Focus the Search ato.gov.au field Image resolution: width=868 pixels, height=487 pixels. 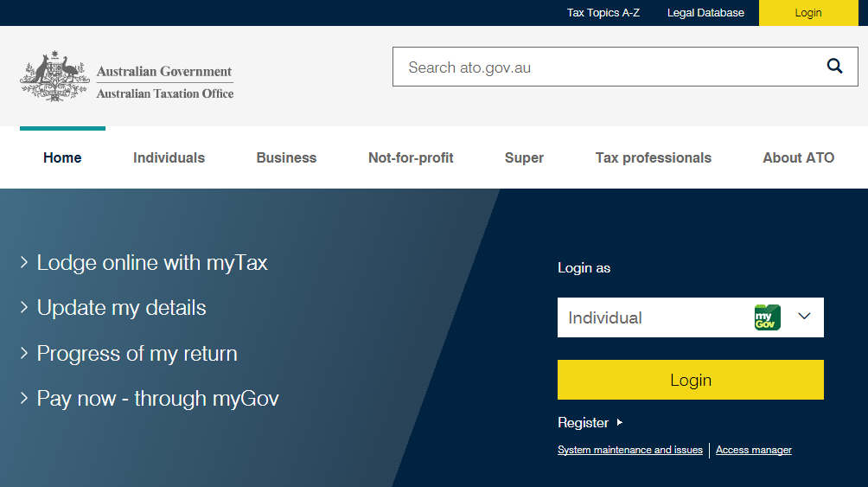click(625, 67)
